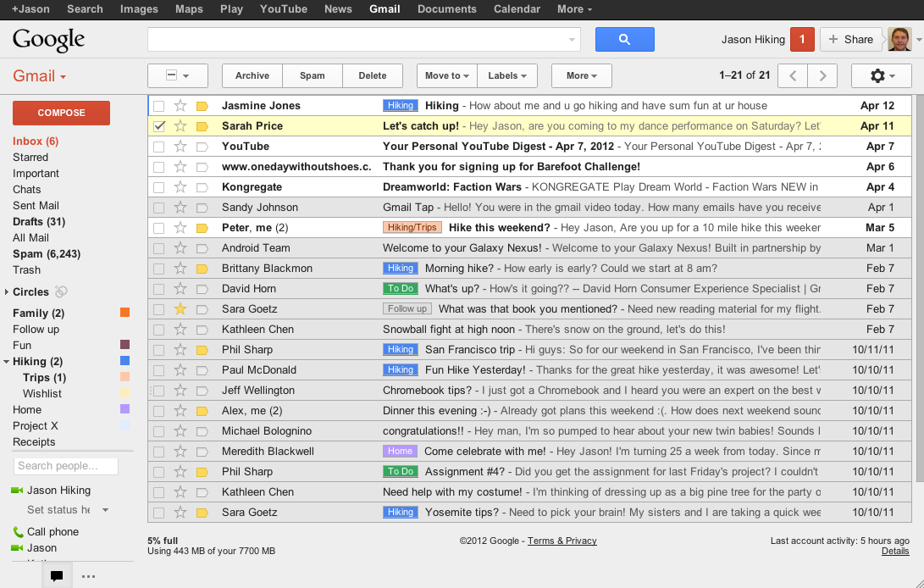Screen dimensions: 924x588
Task: Toggle importance marker on Sarah Price email
Action: pos(202,126)
